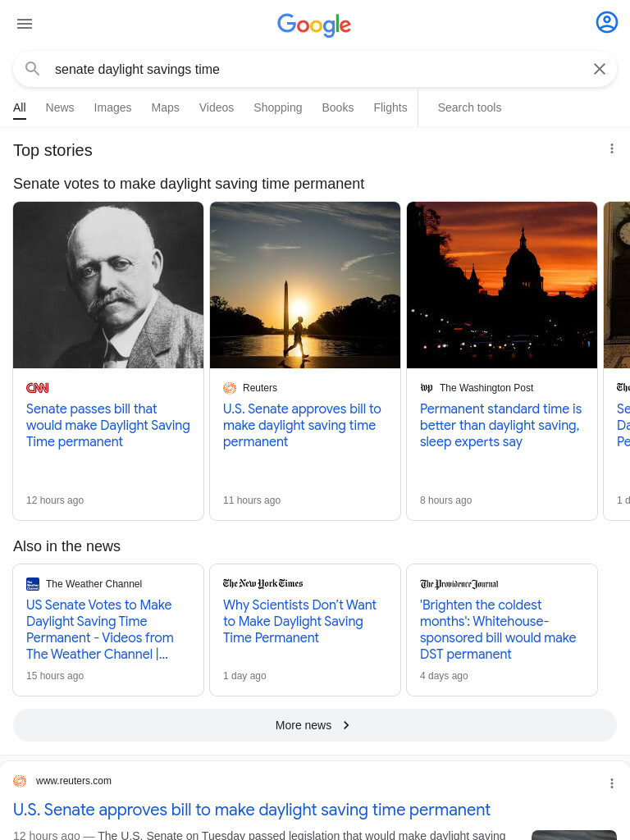630x840 pixels.
Task: Open CNN headline Senate passes bill
Action: [x=108, y=426]
